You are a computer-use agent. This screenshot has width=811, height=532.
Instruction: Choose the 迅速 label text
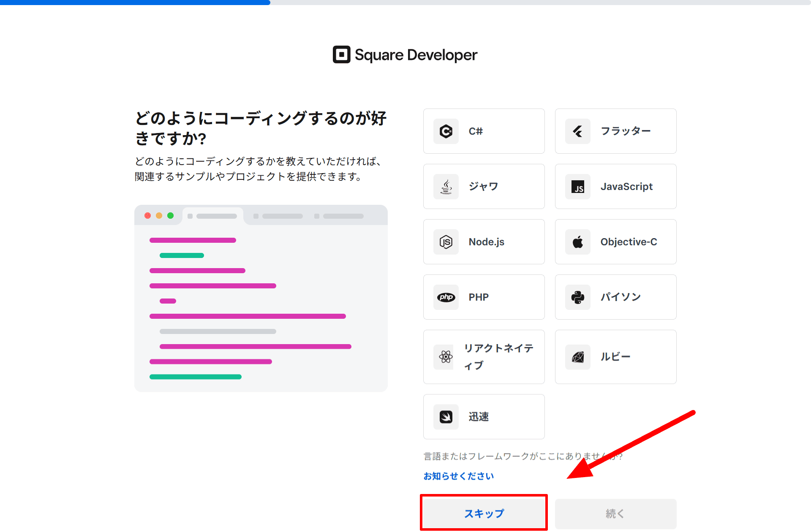479,417
